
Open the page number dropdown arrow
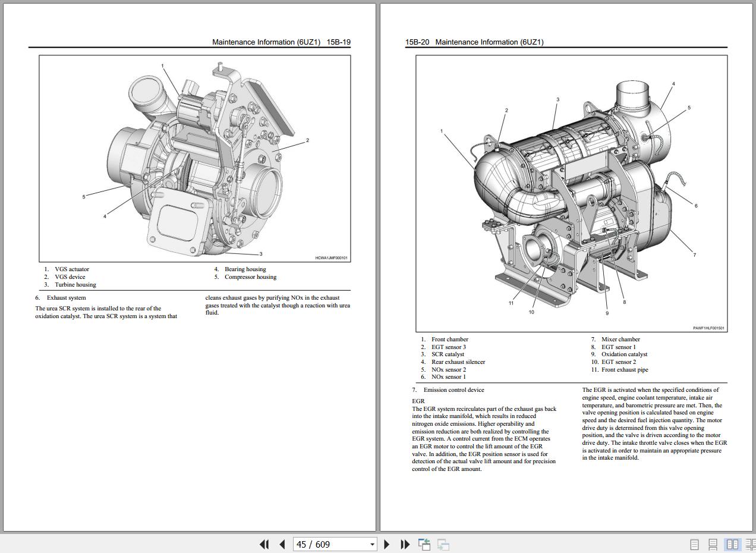373,544
